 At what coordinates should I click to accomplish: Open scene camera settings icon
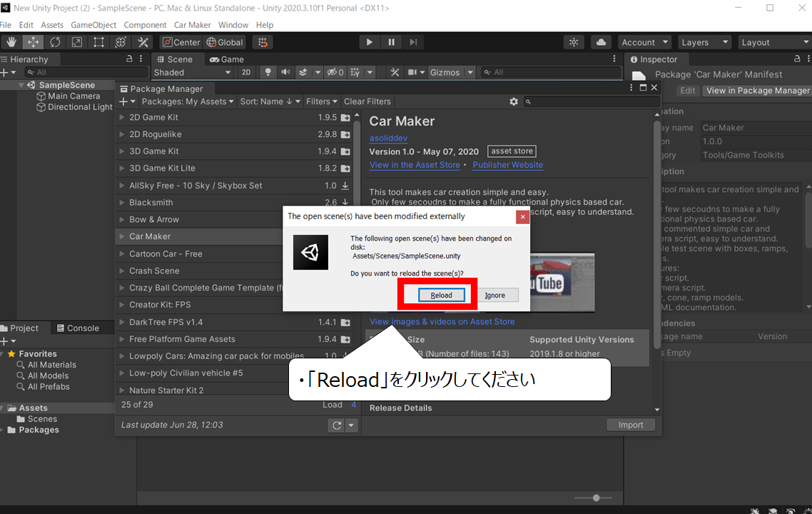pyautogui.click(x=412, y=72)
